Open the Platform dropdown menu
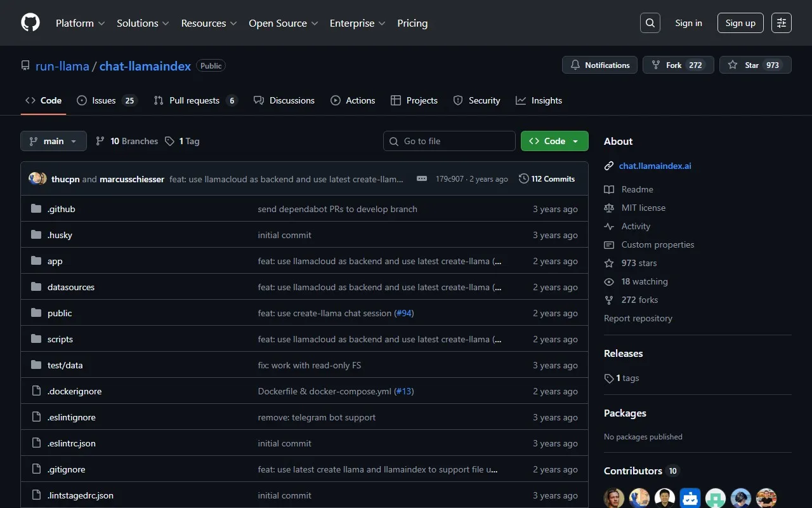The width and height of the screenshot is (812, 508). tap(79, 23)
